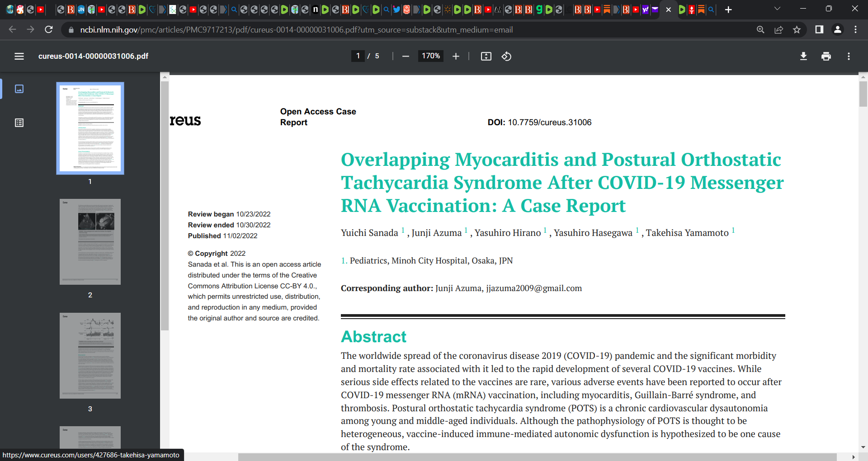868x461 pixels.
Task: Click the fit to page icon
Action: tap(486, 56)
